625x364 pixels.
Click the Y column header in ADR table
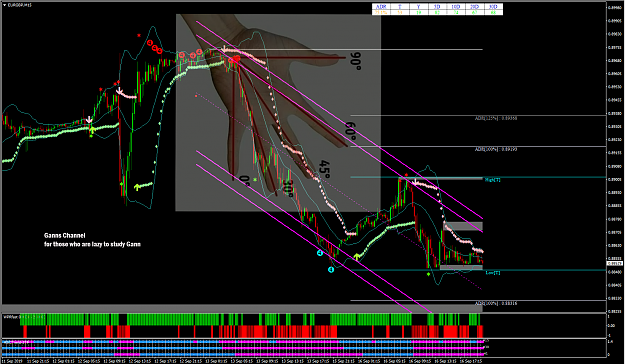[419, 7]
